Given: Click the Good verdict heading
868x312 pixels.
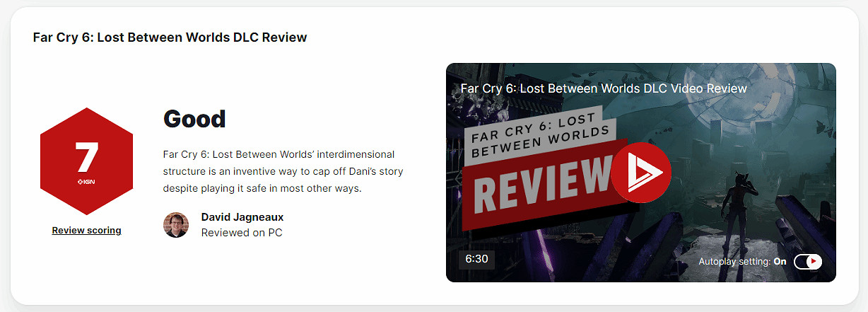Looking at the screenshot, I should tap(194, 119).
